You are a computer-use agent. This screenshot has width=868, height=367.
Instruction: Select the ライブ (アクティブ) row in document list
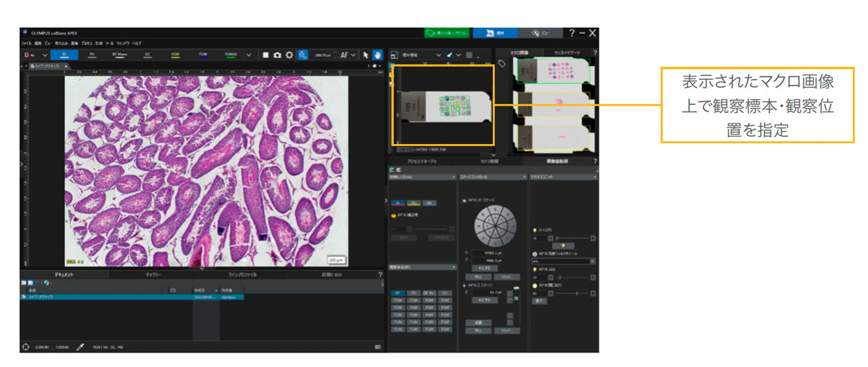click(x=131, y=297)
